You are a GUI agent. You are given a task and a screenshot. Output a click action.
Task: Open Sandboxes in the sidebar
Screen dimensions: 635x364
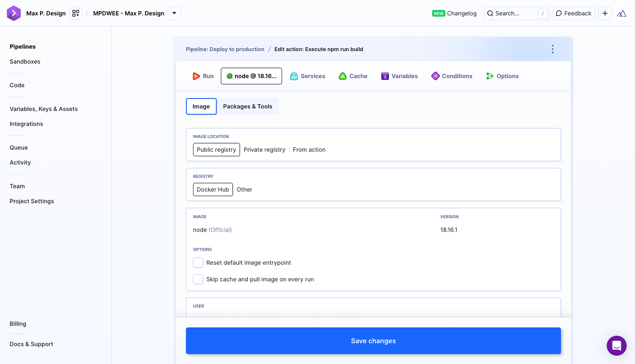[25, 62]
